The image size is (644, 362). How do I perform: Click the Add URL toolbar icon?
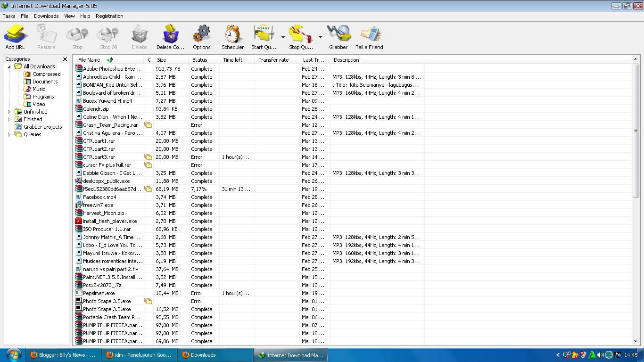click(15, 34)
